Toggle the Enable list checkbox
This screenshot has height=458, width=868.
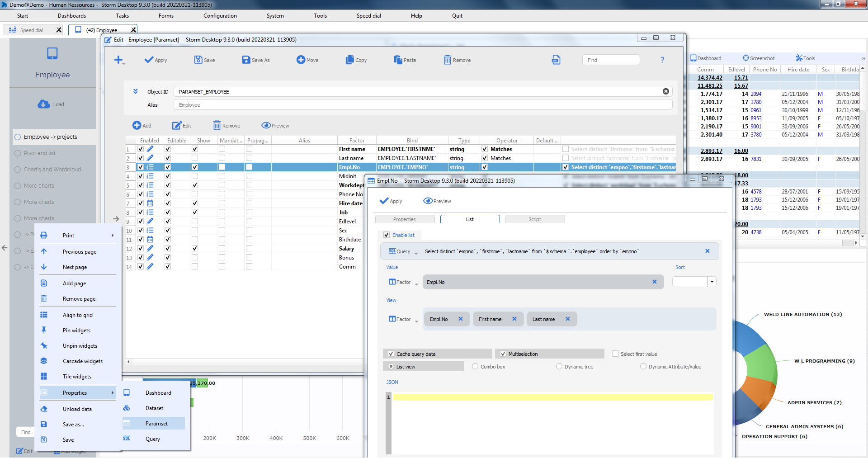[x=387, y=235]
